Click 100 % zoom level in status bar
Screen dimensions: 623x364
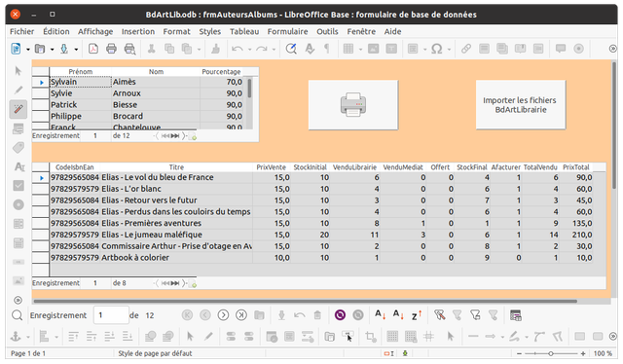(603, 353)
